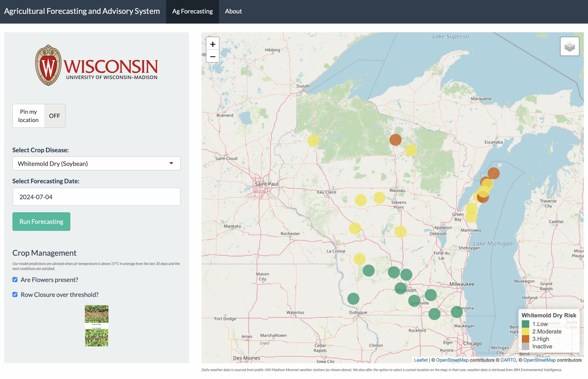Open the first OpenStreetMap attribution link
Screen dimensions: 588x379
coord(452,360)
